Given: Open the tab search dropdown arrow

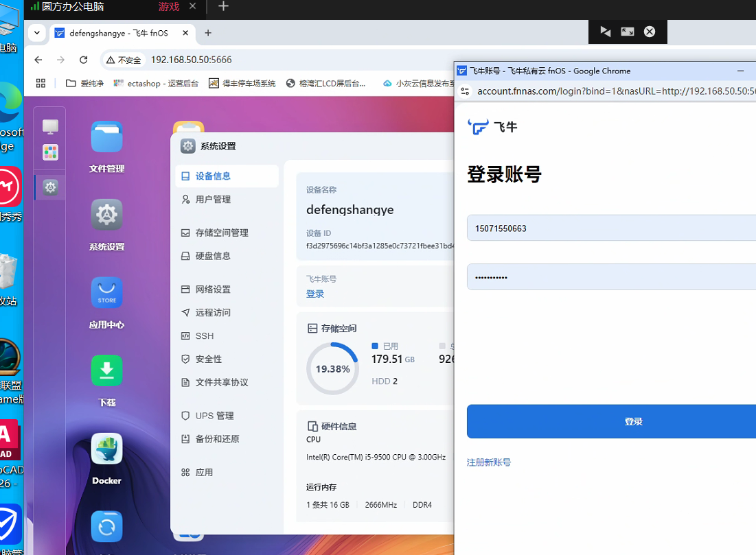Looking at the screenshot, I should 36,33.
